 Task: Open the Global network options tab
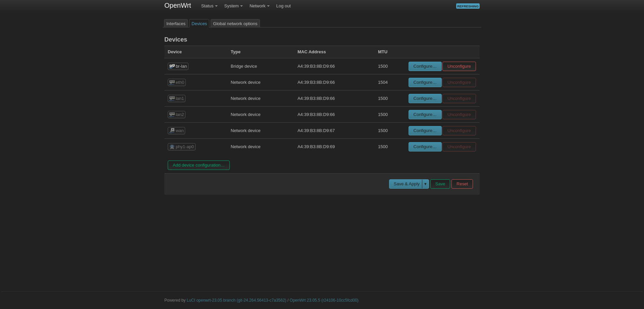235,23
